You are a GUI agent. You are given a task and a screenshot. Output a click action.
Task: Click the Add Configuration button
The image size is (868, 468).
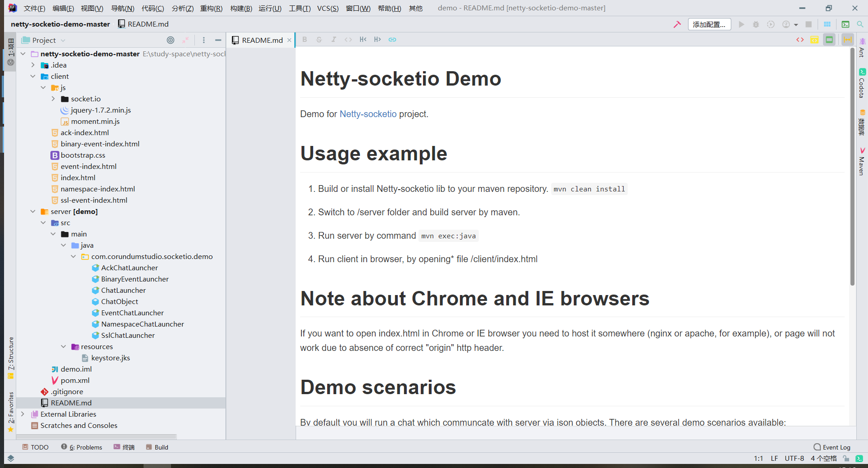pos(709,24)
